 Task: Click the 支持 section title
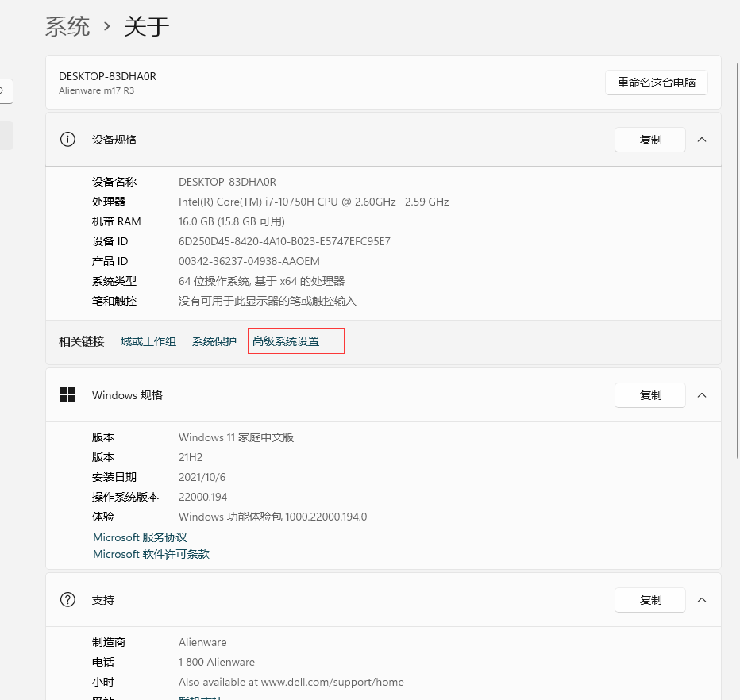coord(103,600)
